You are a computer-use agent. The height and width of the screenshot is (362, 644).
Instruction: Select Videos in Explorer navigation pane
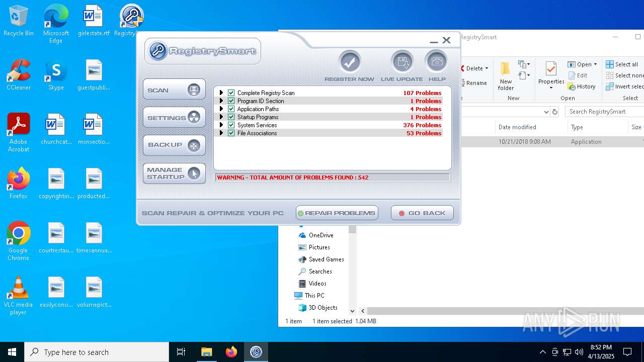pos(312,284)
